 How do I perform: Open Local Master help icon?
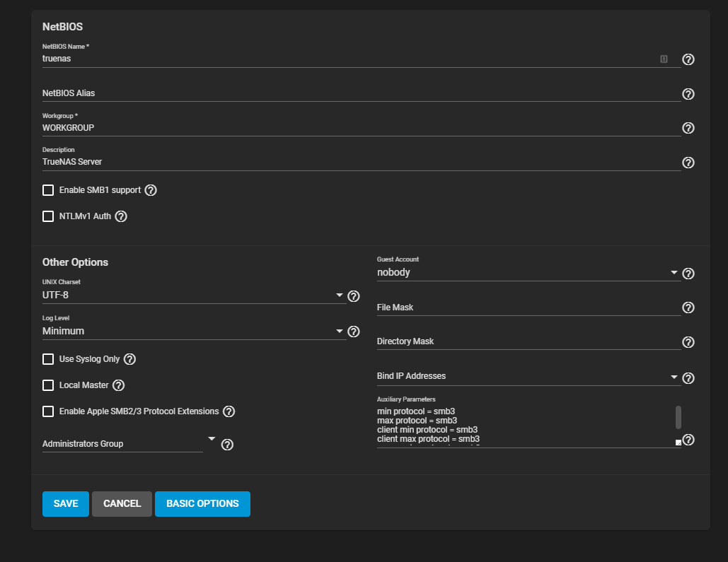click(118, 385)
